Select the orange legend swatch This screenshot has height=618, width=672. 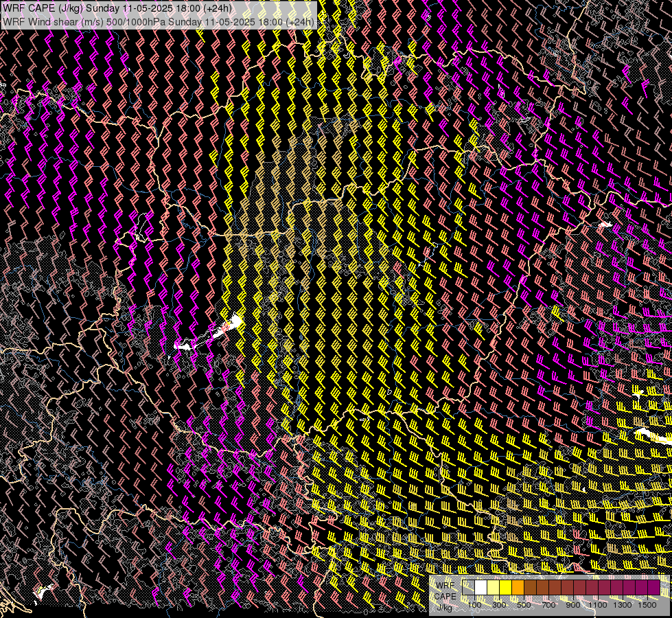point(518,588)
